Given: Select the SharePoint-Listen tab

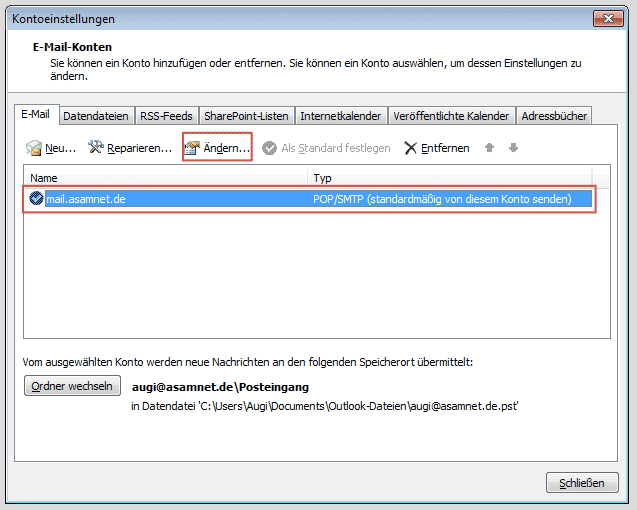Looking at the screenshot, I should point(246,116).
